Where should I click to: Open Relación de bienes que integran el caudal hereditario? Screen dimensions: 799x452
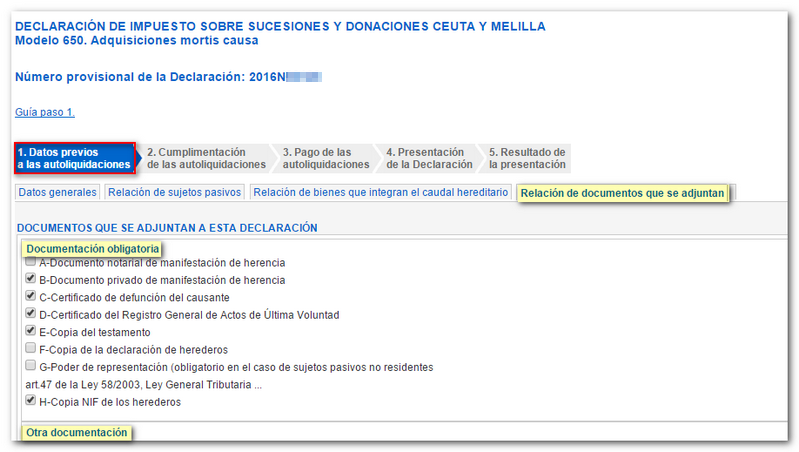coord(381,192)
